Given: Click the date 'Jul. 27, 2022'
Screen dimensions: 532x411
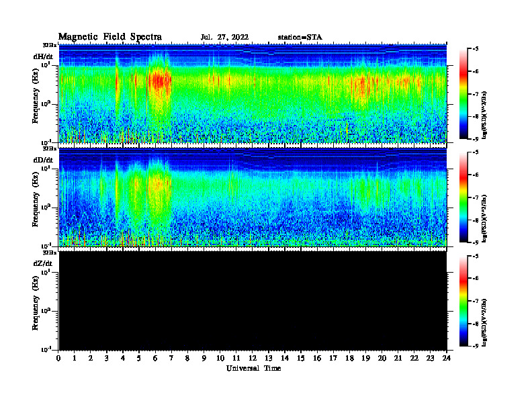Looking at the screenshot, I should [224, 37].
